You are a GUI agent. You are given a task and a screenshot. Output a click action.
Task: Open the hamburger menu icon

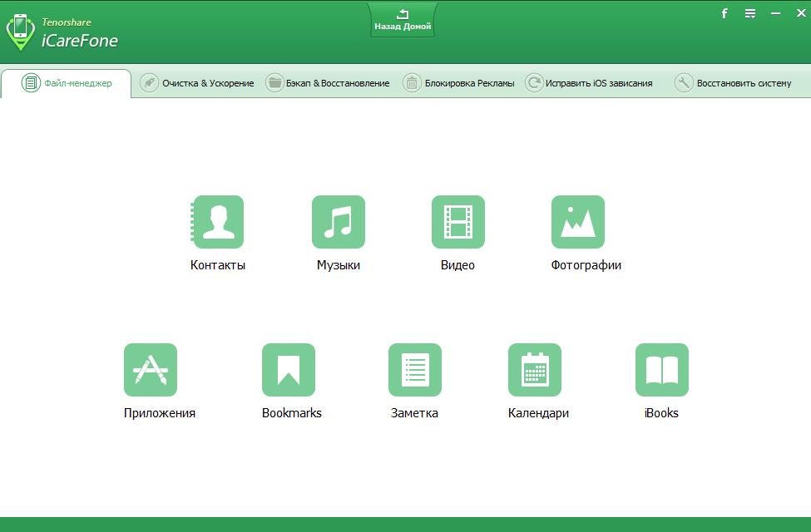pos(750,13)
